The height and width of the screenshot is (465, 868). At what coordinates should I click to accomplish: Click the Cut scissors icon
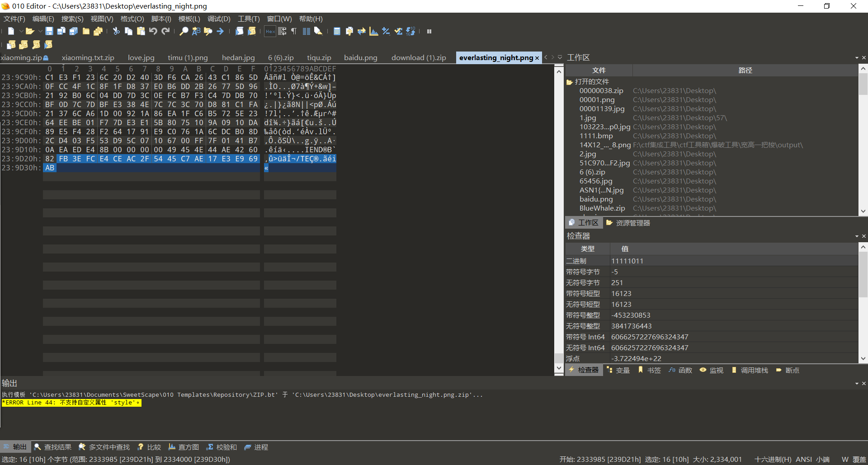[x=116, y=31]
